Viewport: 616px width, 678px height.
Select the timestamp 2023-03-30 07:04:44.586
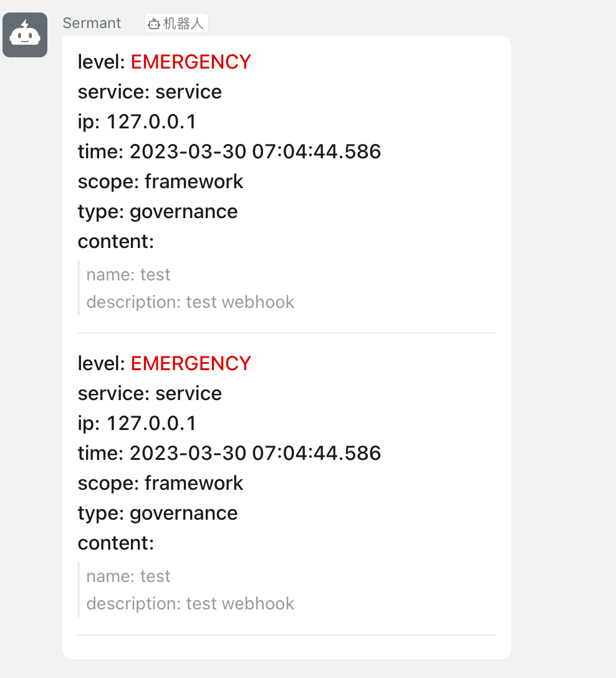pos(229,151)
